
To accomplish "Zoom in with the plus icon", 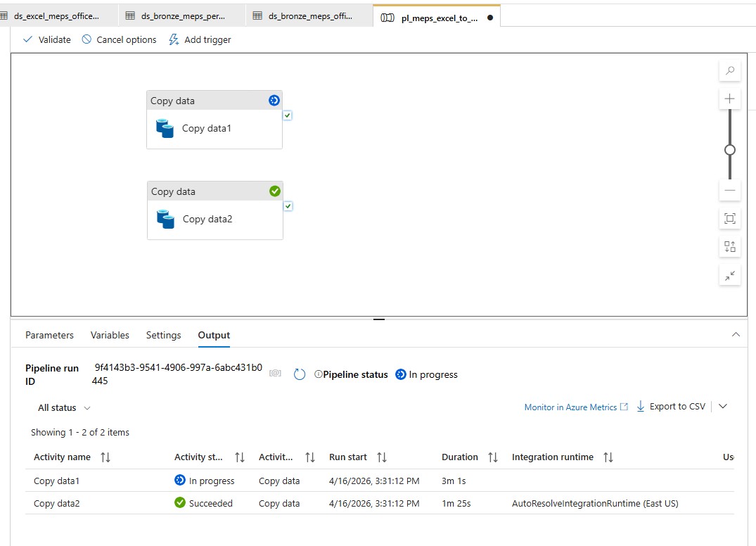I will click(730, 99).
